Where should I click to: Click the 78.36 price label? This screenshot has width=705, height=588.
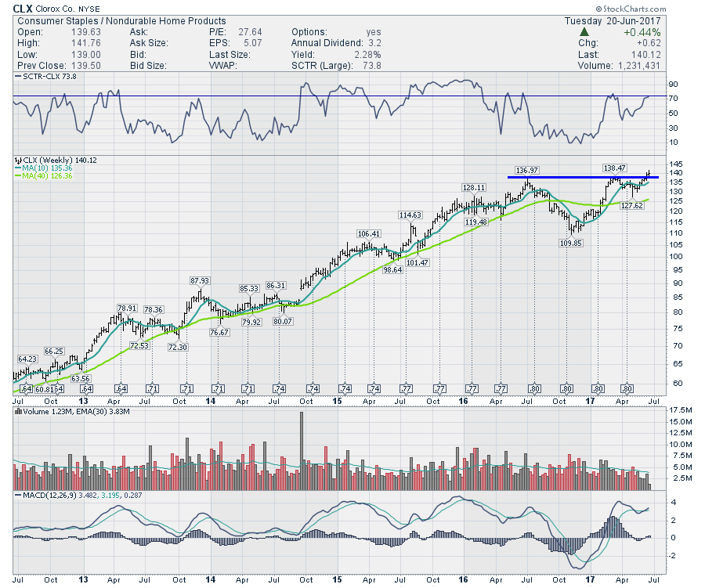(154, 310)
